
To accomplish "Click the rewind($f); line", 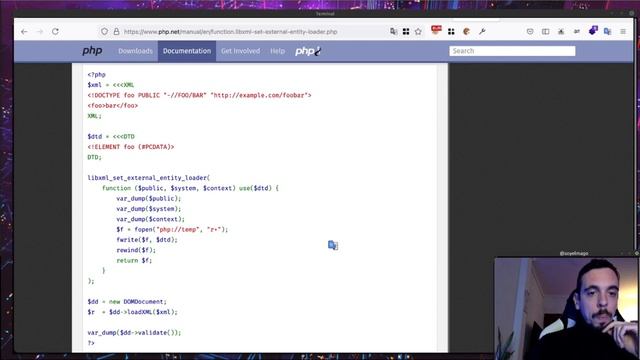I will pos(136,250).
